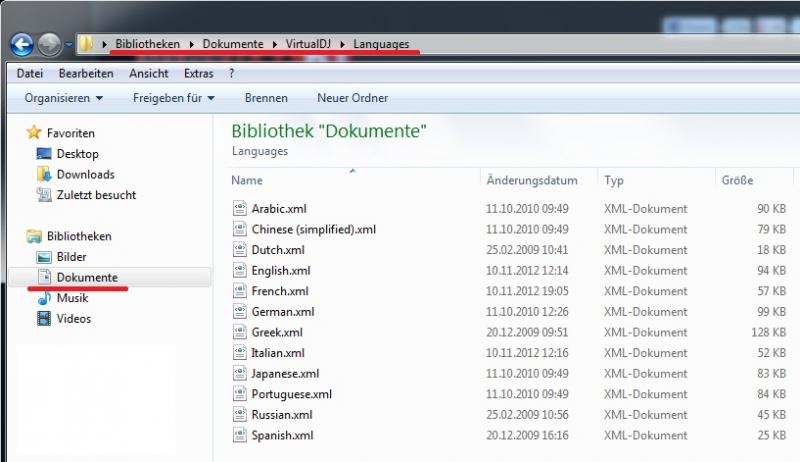Select the Zuletzt besucht favorite
The height and width of the screenshot is (462, 800).
[96, 195]
